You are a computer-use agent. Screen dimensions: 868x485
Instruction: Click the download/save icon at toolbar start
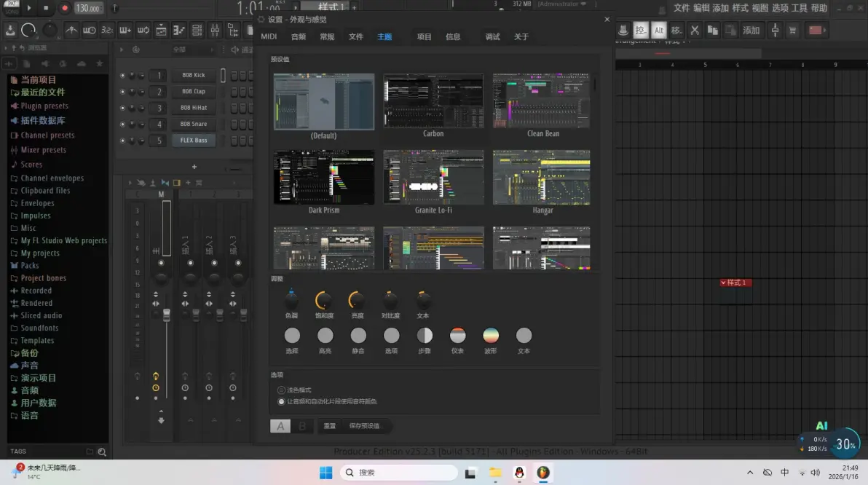click(x=10, y=31)
